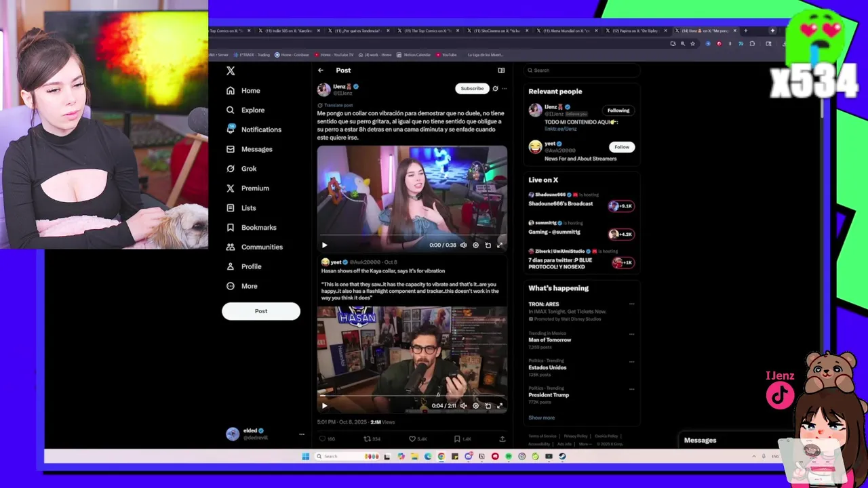This screenshot has width=868, height=488.
Task: Click the repost icon showing 334
Action: pyautogui.click(x=367, y=439)
